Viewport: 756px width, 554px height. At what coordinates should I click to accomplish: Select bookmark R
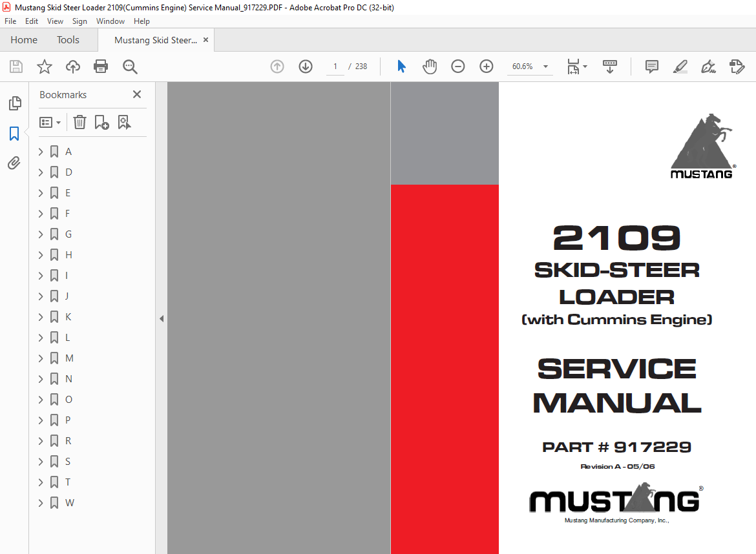[68, 441]
